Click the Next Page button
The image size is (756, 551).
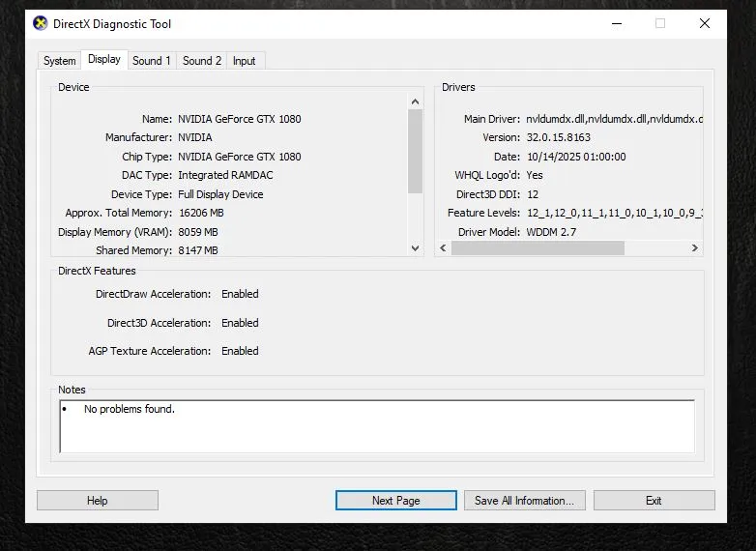pos(395,501)
